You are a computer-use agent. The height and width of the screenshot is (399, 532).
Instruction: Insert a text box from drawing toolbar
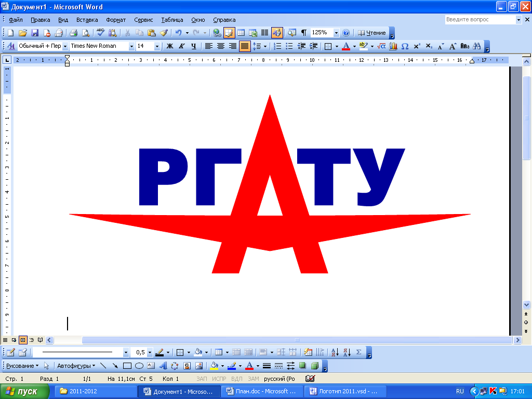click(x=151, y=366)
